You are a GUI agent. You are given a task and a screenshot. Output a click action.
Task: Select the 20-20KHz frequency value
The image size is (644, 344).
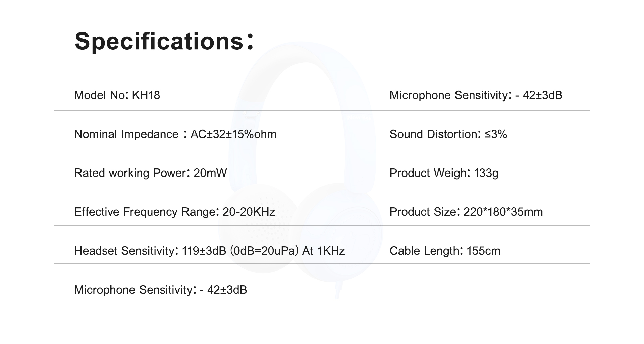[249, 212]
